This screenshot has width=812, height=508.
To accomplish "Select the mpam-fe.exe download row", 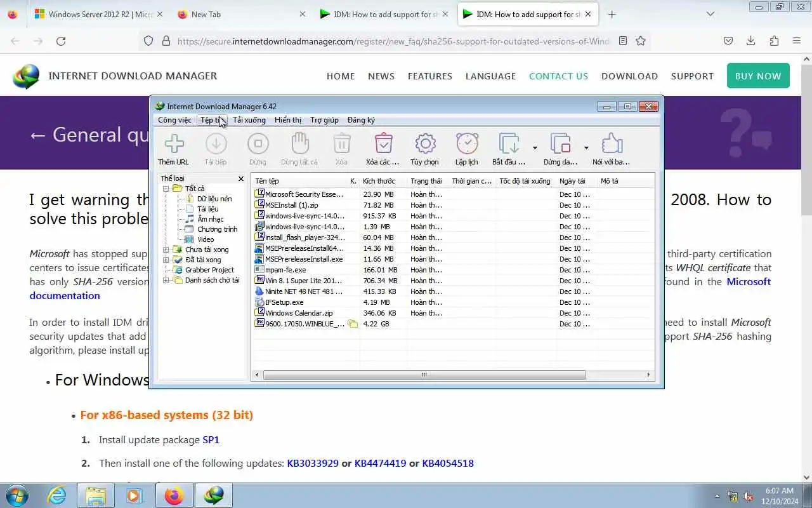I will pos(454,270).
